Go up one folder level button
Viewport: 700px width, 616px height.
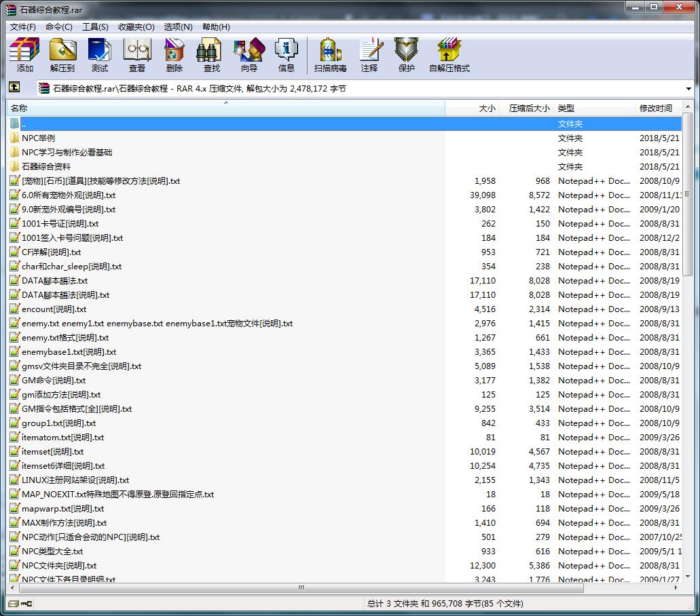coord(14,88)
